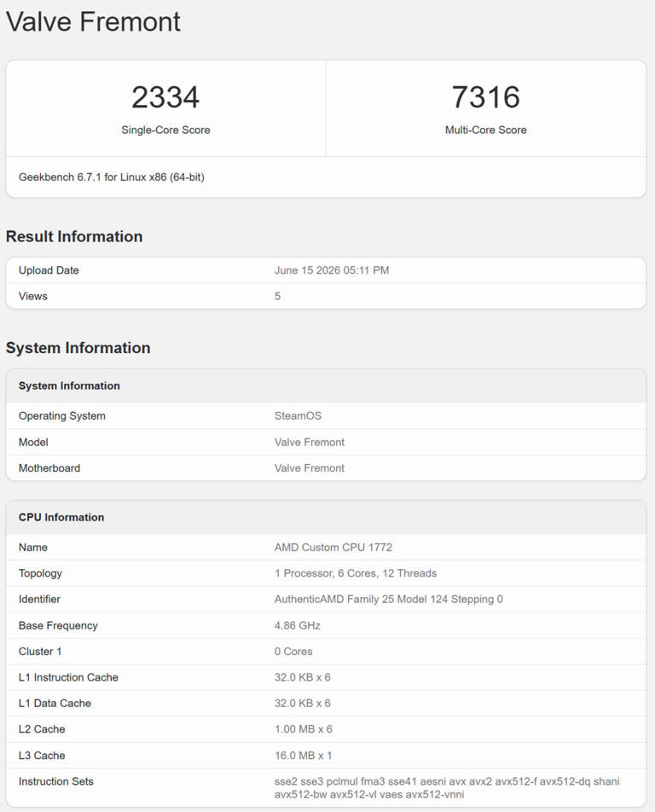Select the Valve Fremont model value
The height and width of the screenshot is (812, 655).
[x=309, y=442]
